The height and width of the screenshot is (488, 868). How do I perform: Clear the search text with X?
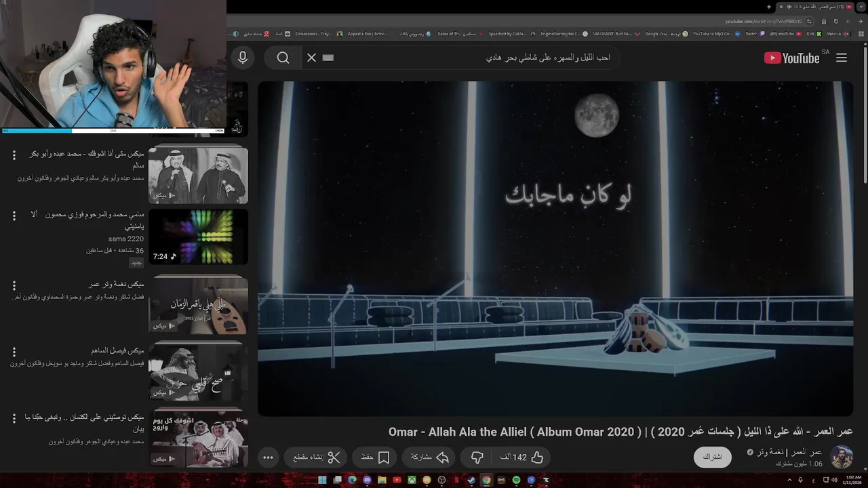click(312, 58)
